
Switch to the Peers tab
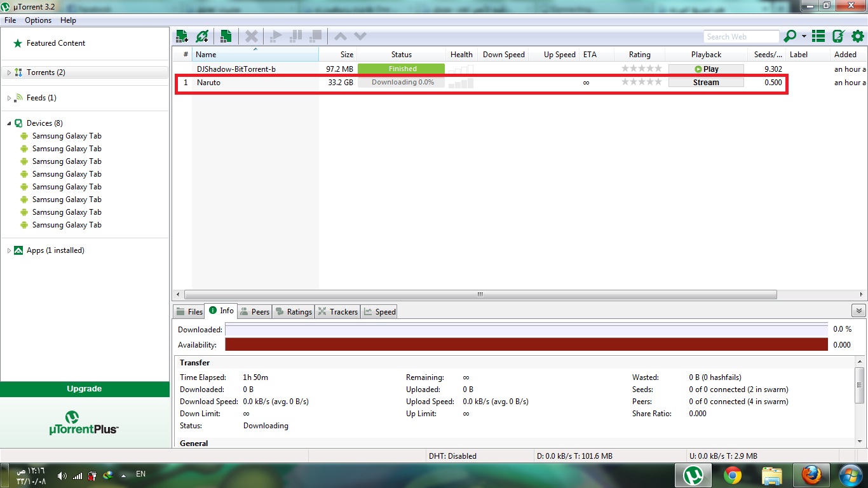pyautogui.click(x=255, y=311)
